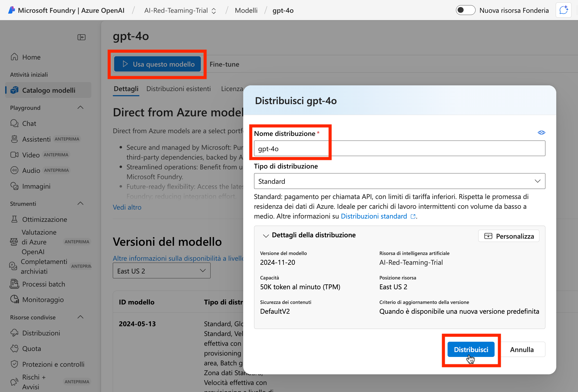Open Rischi + Avvisi icon

[14, 382]
